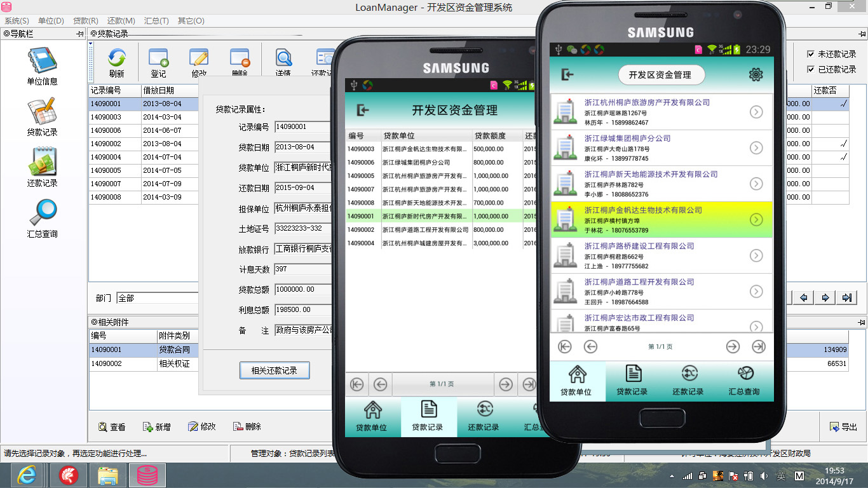
Task: Click the 删除 icon in the loan toolbar
Action: coord(240,64)
